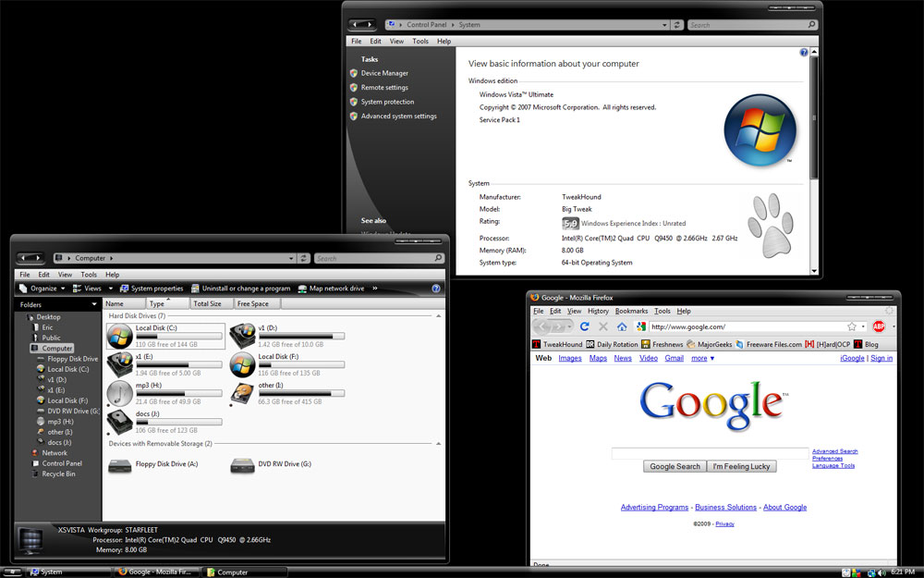Open Remote settings task link
This screenshot has height=578, width=924.
coord(384,87)
